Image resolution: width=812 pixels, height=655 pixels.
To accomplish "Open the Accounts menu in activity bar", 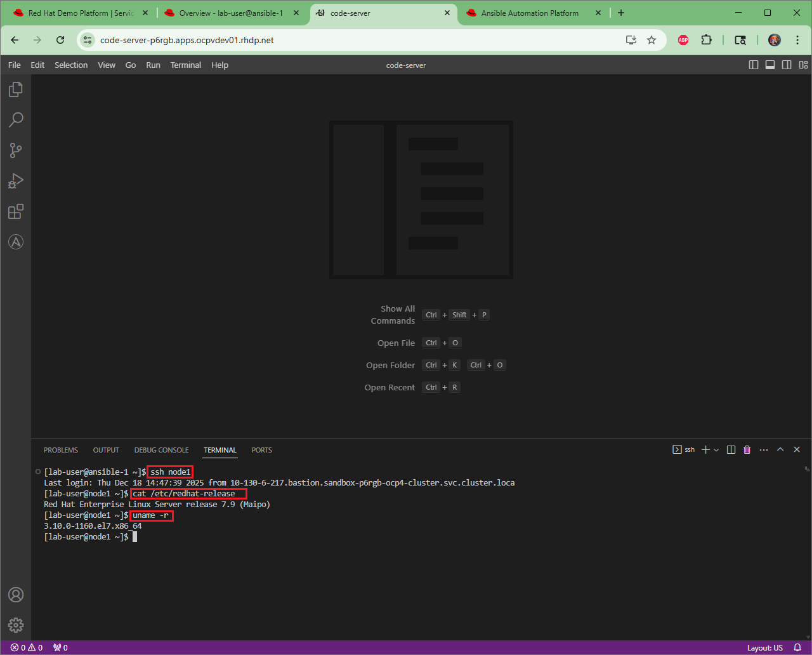I will pyautogui.click(x=16, y=595).
